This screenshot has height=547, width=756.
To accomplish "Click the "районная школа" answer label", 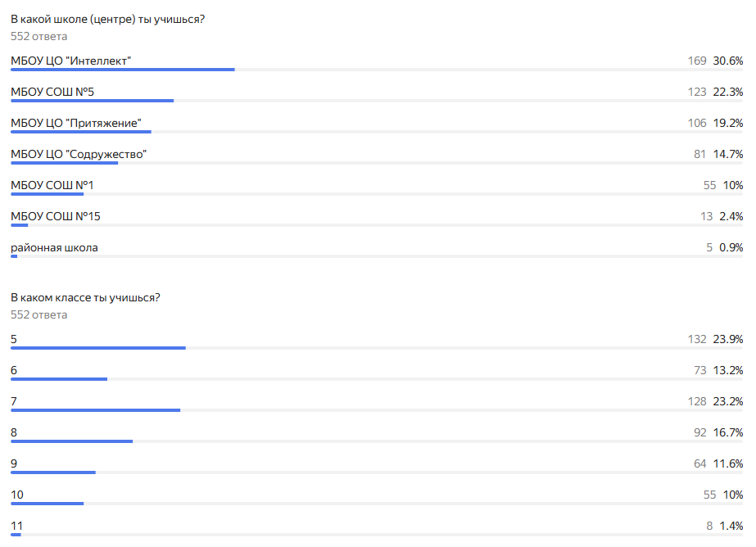I will pyautogui.click(x=54, y=247).
